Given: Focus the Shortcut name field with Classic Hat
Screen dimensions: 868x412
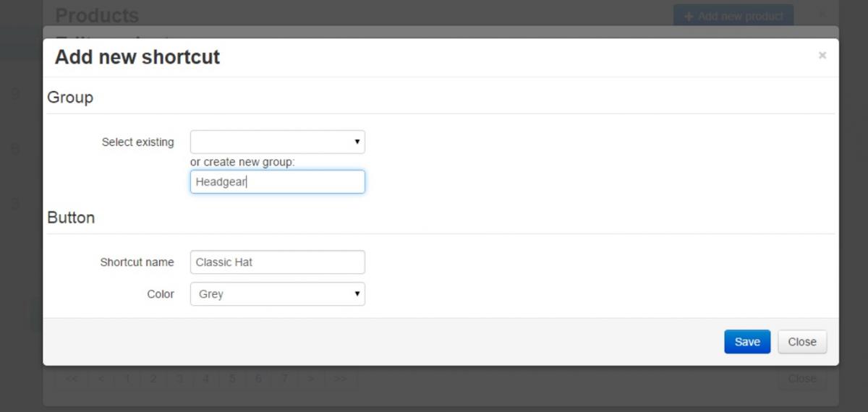Looking at the screenshot, I should 278,262.
